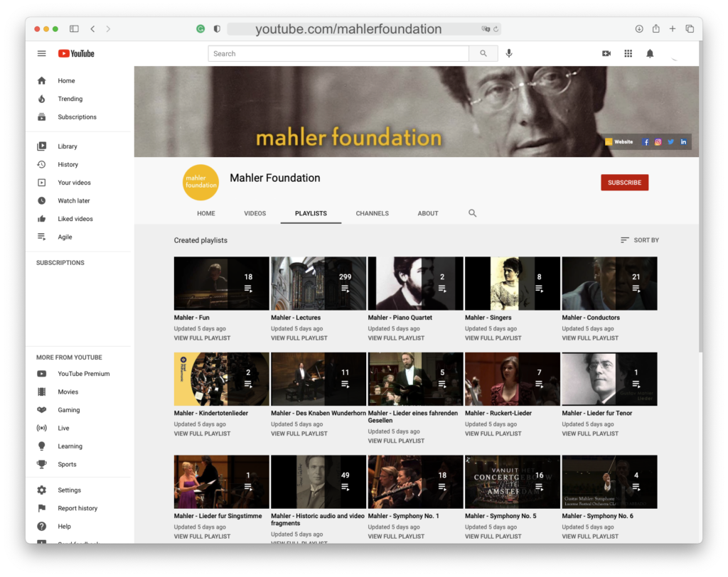
Task: Click the channel search icon beside About
Action: click(472, 213)
